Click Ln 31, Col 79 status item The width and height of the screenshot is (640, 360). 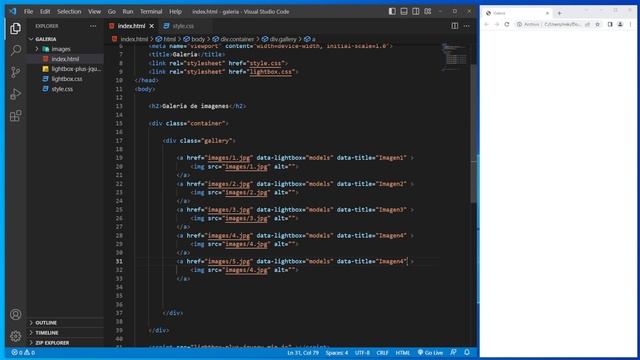coord(303,352)
